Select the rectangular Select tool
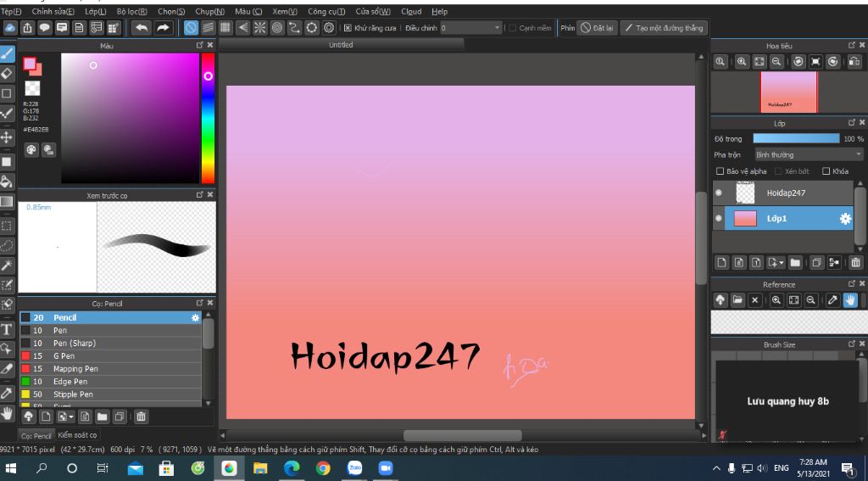This screenshot has height=481, width=868. pos(7,226)
